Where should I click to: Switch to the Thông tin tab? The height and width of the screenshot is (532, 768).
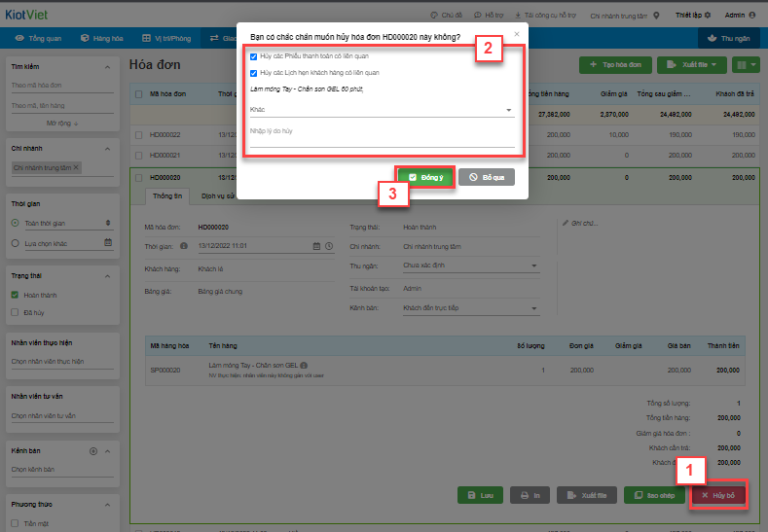pos(167,196)
